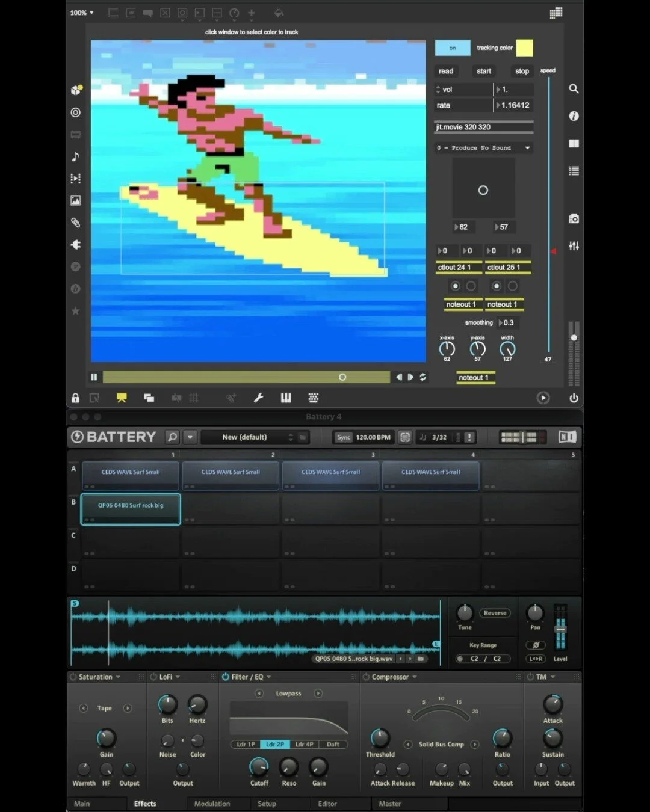This screenshot has height=812, width=650.
Task: Click the list view icon in Max right sidebar
Action: point(574,171)
